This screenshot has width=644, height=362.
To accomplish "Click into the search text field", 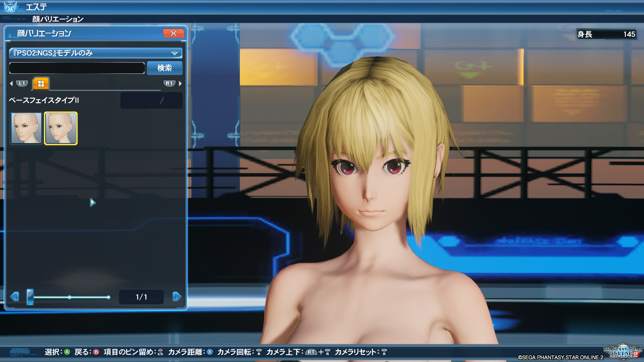I will 77,68.
